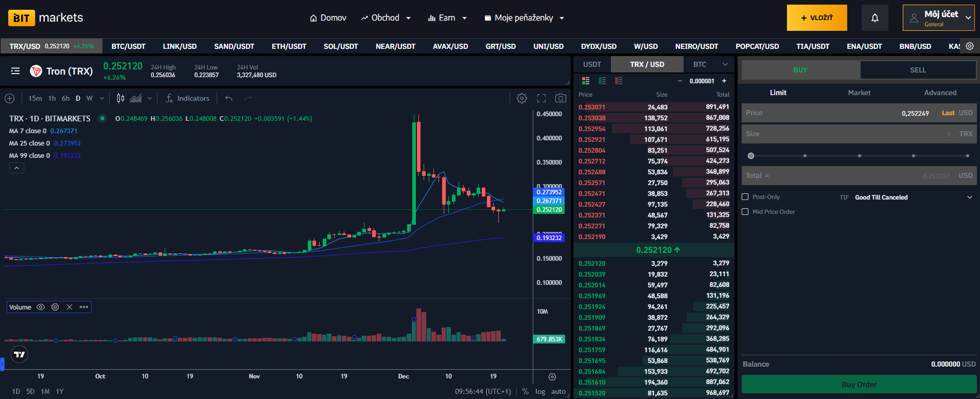Toggle Volume indicator visibility
980x399 pixels.
coord(41,307)
